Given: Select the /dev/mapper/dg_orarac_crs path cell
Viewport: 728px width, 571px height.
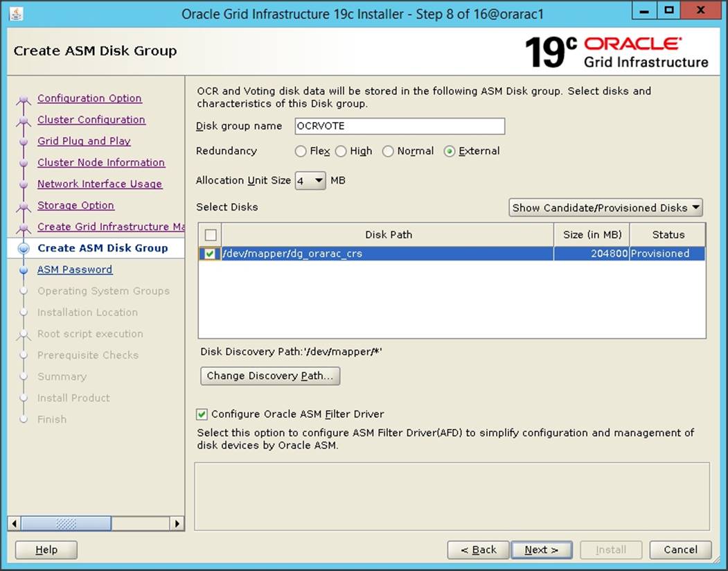Looking at the screenshot, I should 388,254.
